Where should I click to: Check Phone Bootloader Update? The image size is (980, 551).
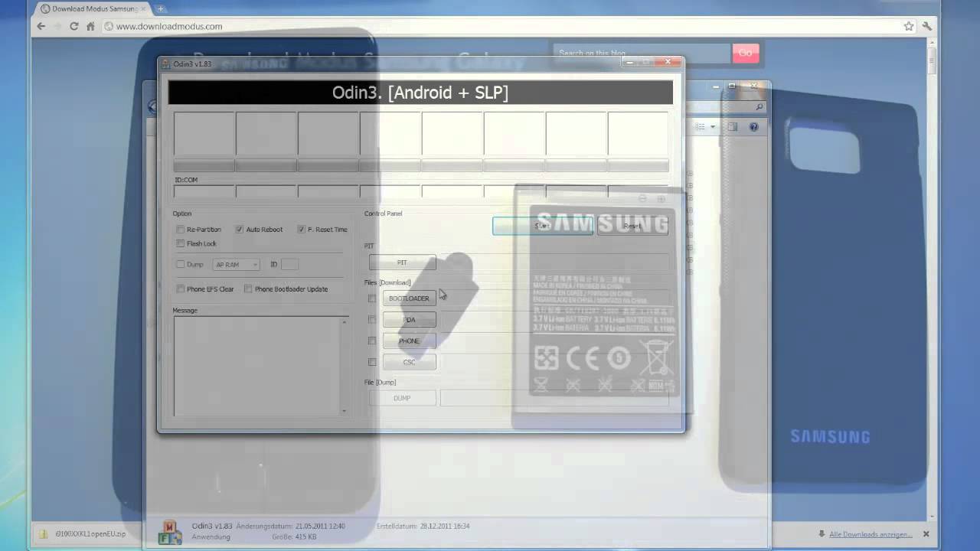coord(248,289)
